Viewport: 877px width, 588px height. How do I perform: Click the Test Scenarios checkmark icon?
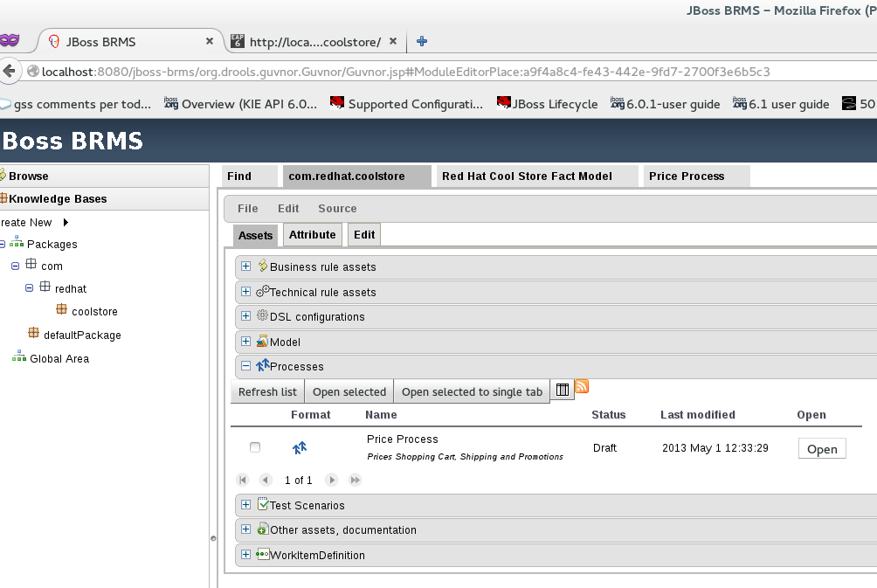pyautogui.click(x=263, y=503)
